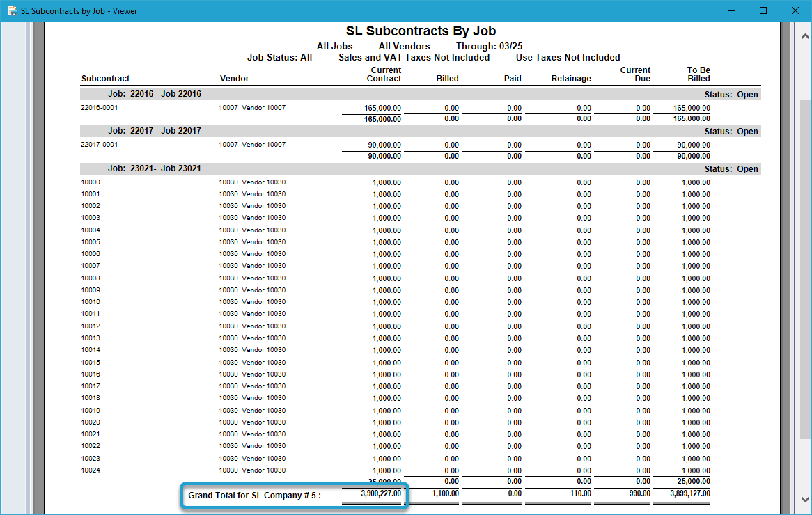
Task: Click the 1,000.00 To Be Billed in row 10007
Action: pos(696,266)
